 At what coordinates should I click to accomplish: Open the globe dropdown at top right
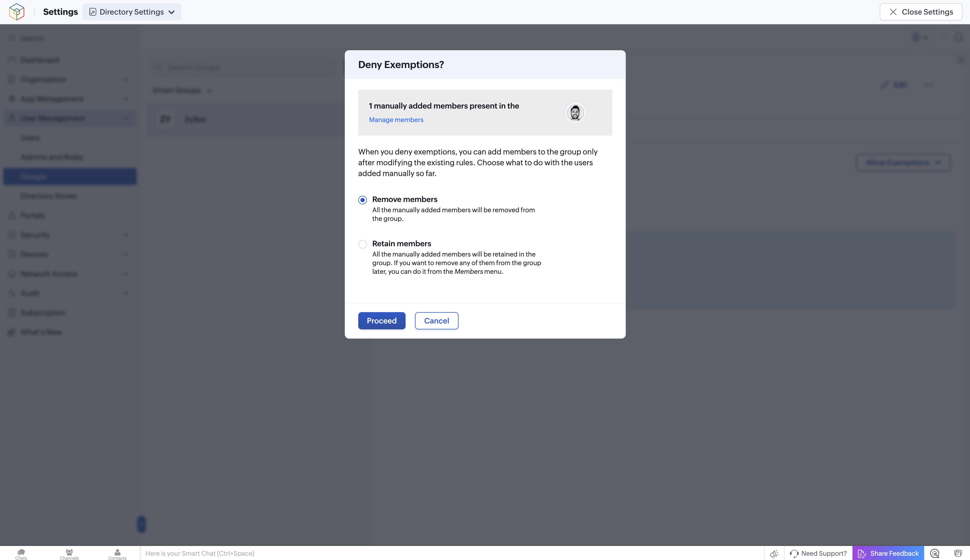(920, 37)
